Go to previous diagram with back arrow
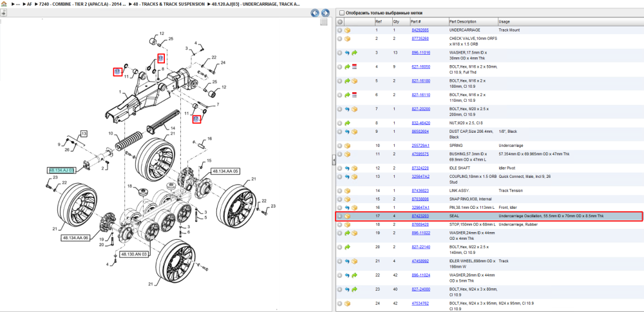The width and height of the screenshot is (644, 312). click(x=315, y=13)
